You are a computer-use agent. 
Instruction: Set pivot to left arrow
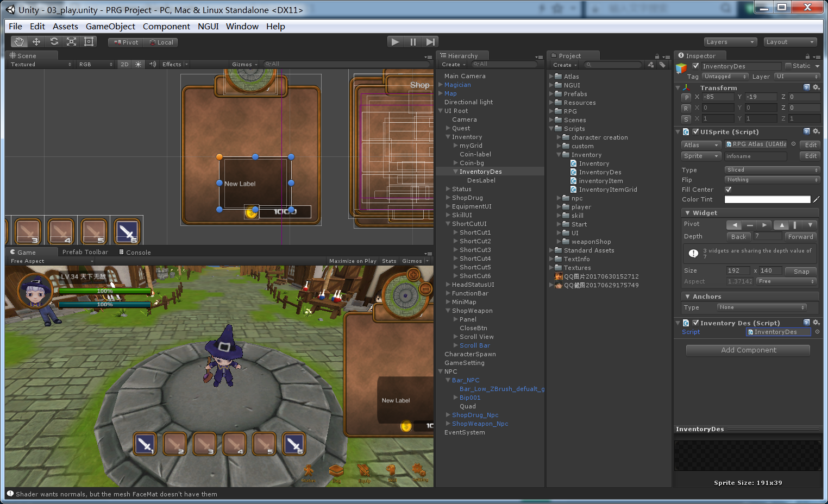click(735, 225)
